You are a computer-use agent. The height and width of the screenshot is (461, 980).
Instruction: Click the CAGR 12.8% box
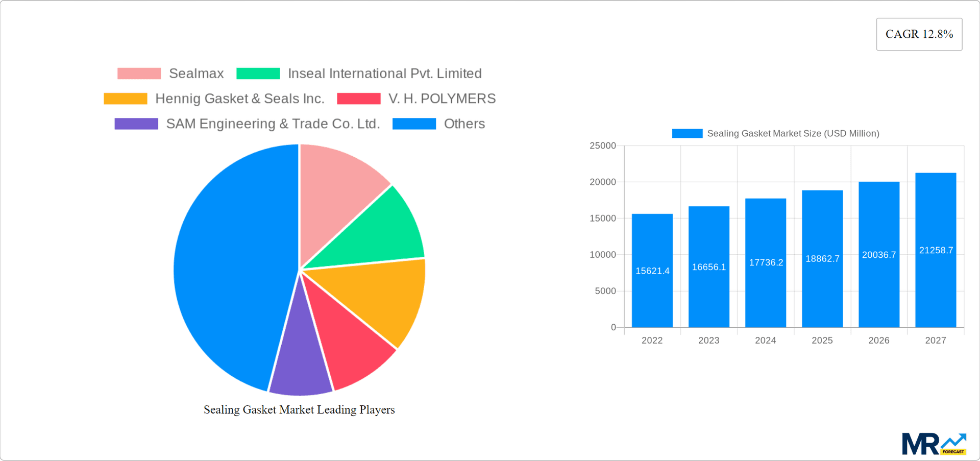919,34
